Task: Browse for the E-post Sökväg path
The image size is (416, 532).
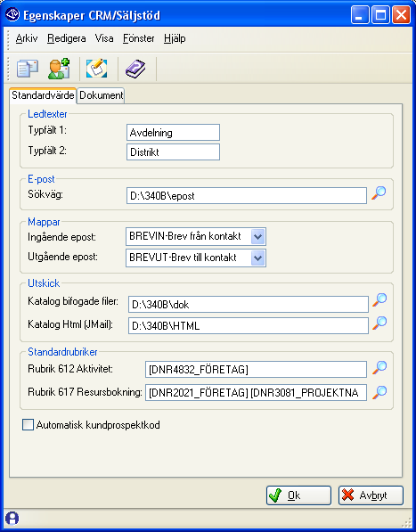Action: point(379,193)
